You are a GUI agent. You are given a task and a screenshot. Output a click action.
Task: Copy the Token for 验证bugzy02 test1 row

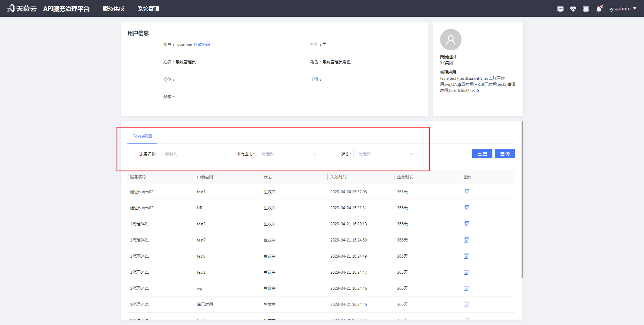466,192
